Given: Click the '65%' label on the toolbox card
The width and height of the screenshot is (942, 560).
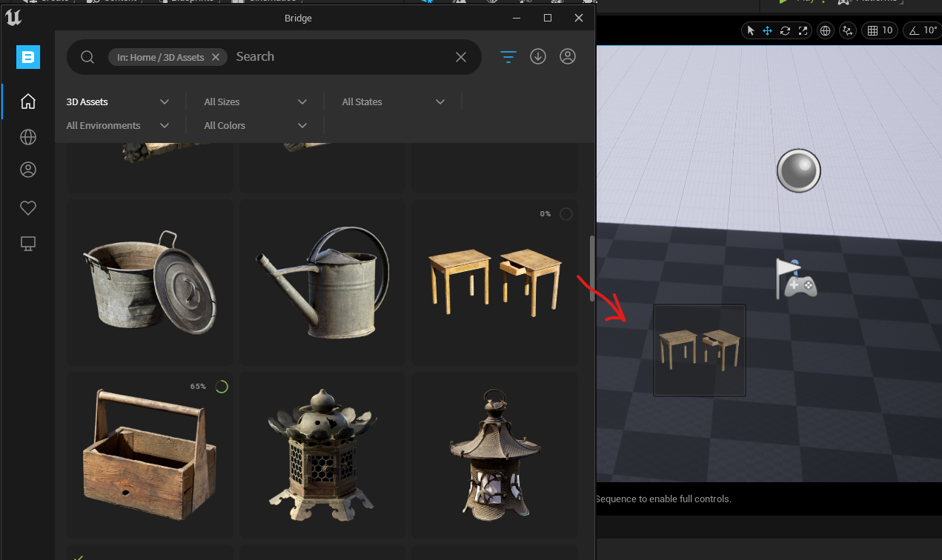Looking at the screenshot, I should point(198,386).
